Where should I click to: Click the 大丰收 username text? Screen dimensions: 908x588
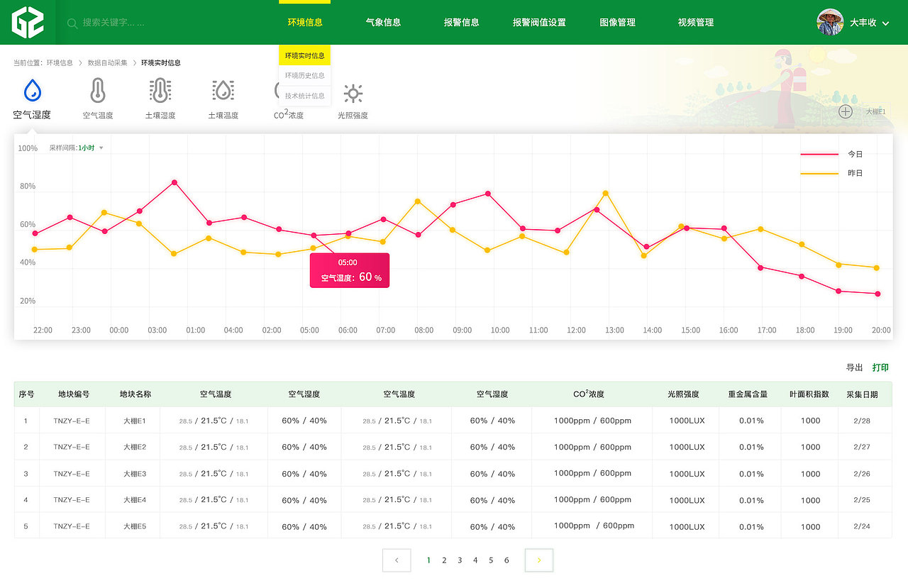863,23
